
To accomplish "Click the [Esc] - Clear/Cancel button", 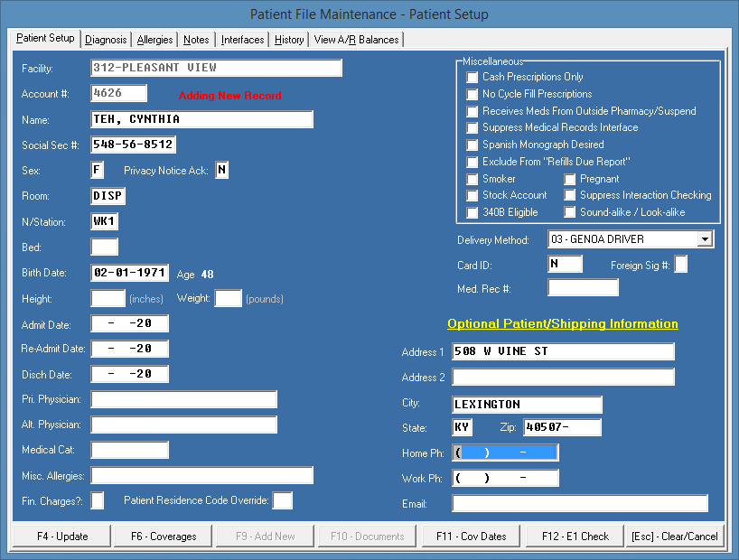I will pyautogui.click(x=676, y=536).
